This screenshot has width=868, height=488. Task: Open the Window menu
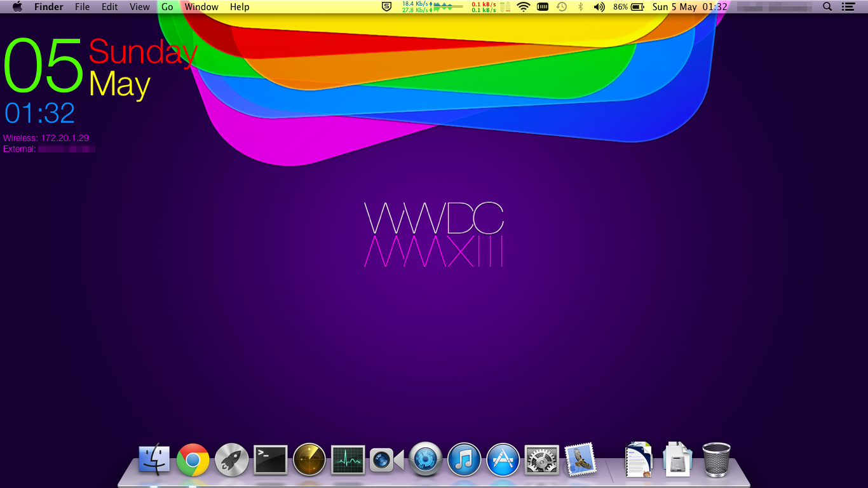coord(201,7)
